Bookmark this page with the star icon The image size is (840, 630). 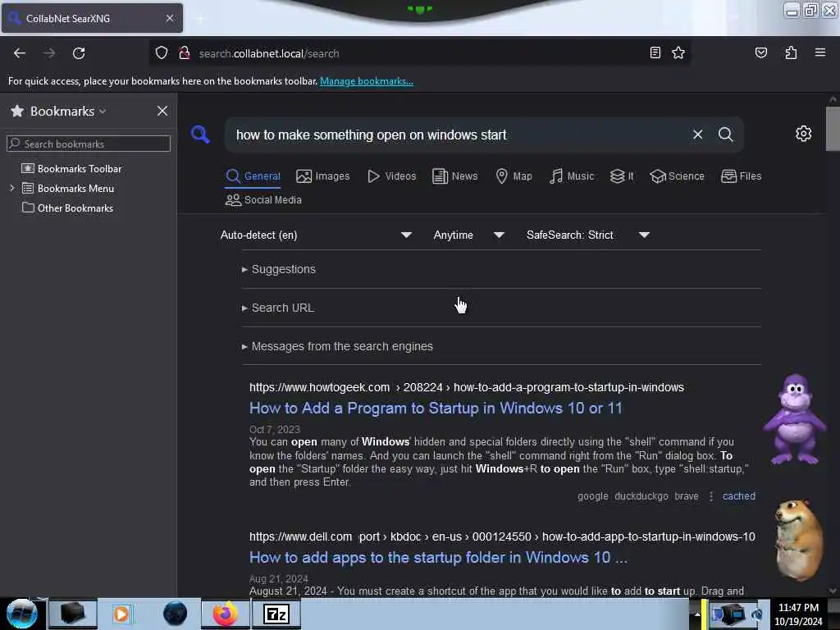[x=678, y=52]
